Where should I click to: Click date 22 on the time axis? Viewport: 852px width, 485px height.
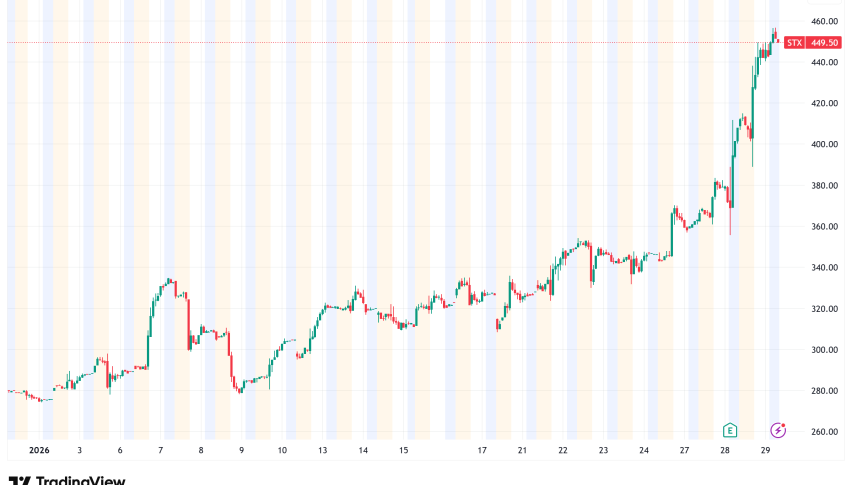coord(563,451)
